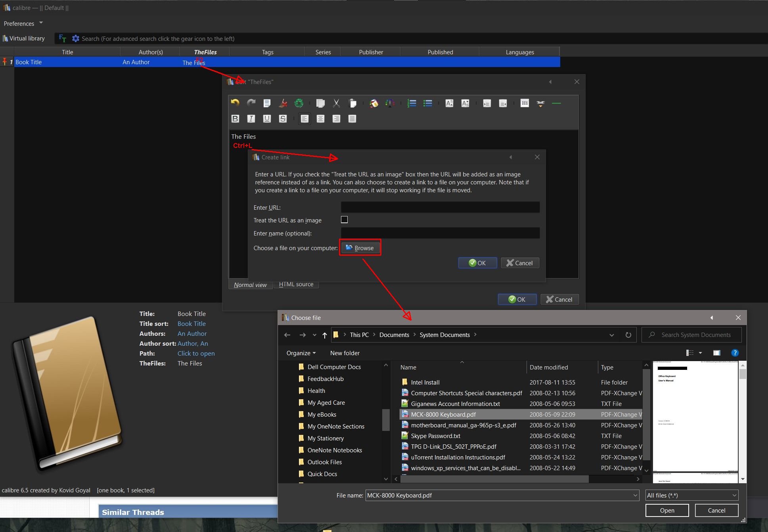
Task: Click the insert link icon
Action: 540,103
